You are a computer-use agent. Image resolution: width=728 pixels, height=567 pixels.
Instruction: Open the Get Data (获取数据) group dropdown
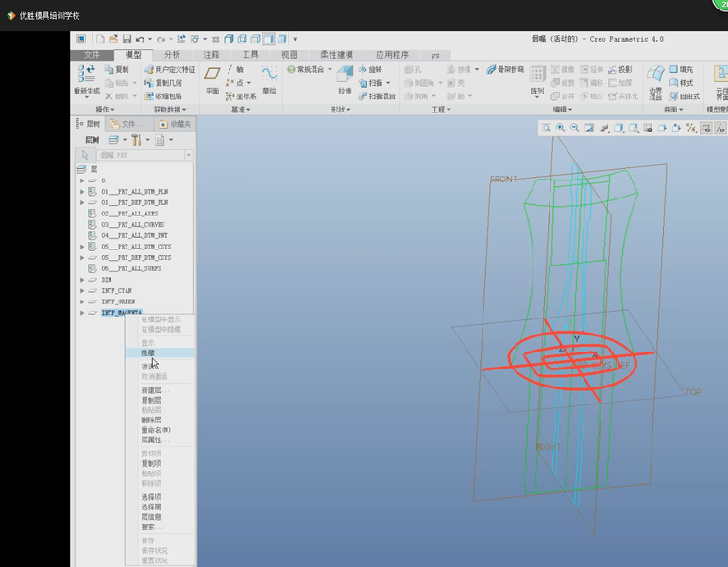170,110
